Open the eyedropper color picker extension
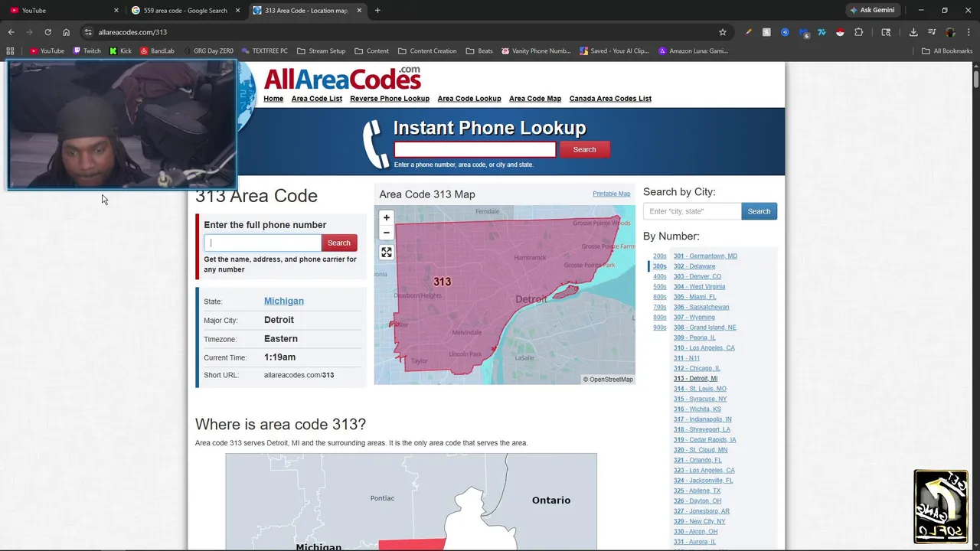Image resolution: width=980 pixels, height=551 pixels. coord(748,32)
